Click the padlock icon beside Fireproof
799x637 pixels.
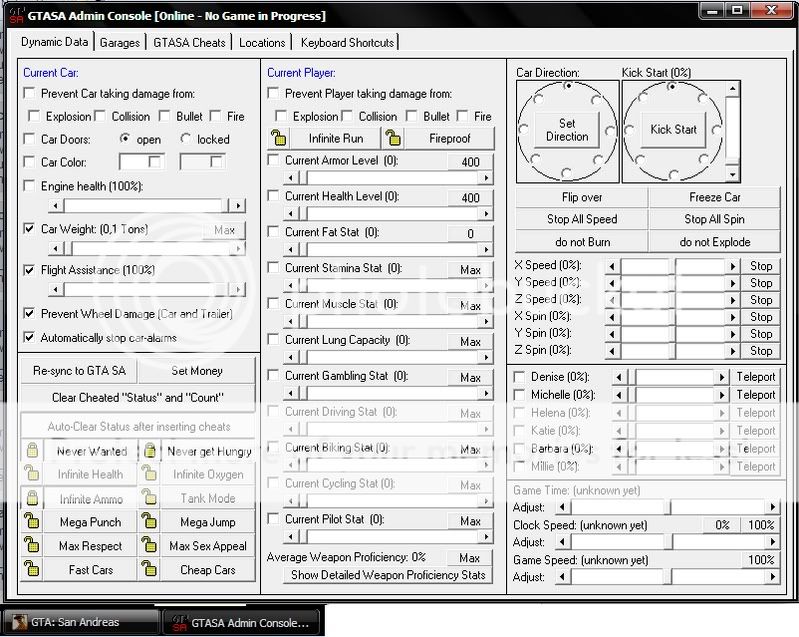tap(395, 139)
